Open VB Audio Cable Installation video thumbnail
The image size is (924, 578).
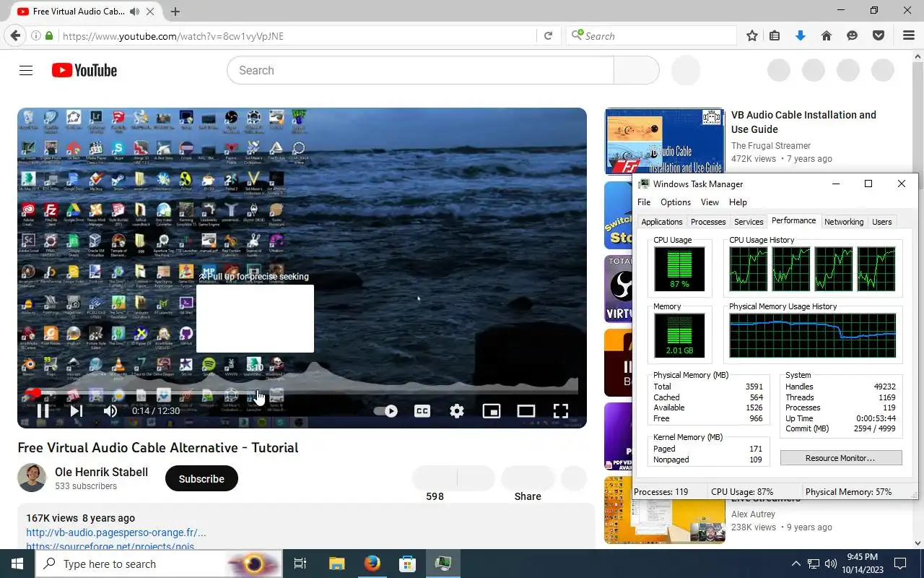point(664,141)
